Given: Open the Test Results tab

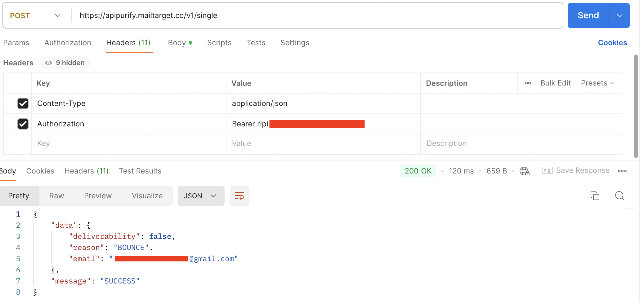Looking at the screenshot, I should (x=140, y=171).
